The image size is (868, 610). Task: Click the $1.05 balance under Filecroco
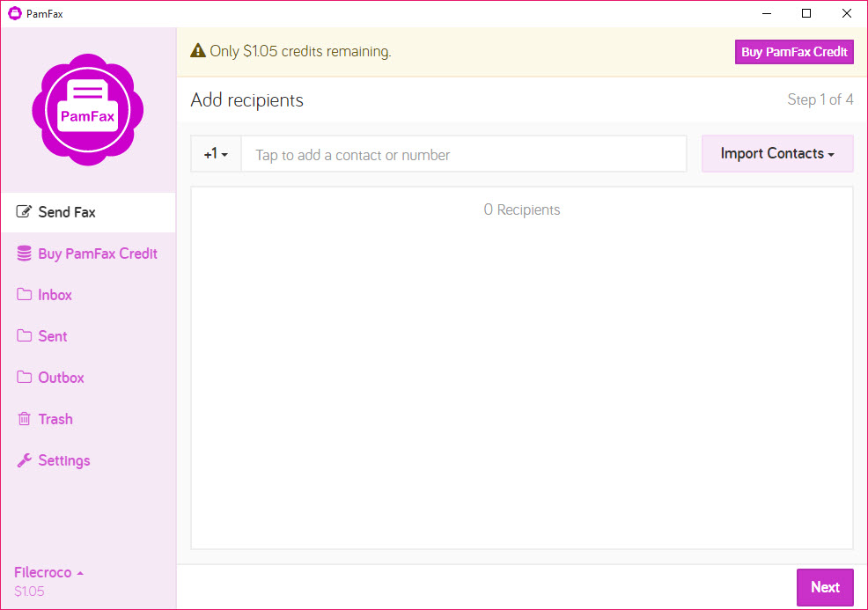pyautogui.click(x=29, y=592)
